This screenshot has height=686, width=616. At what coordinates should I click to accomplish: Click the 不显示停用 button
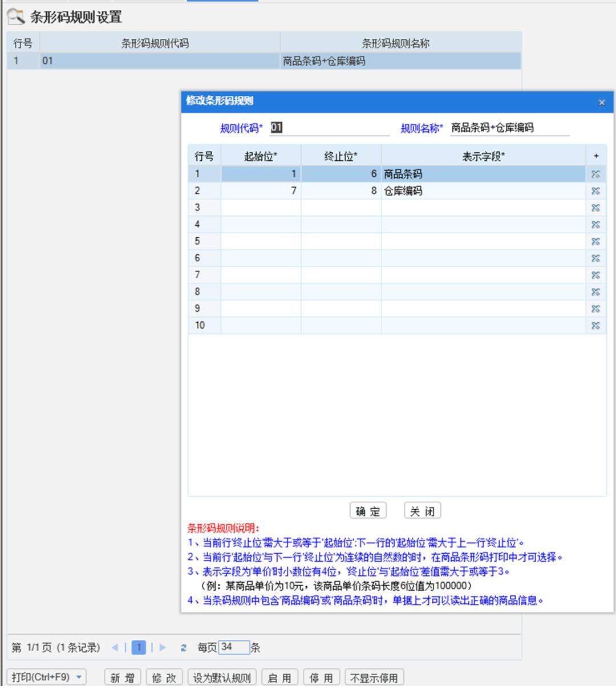(x=374, y=677)
